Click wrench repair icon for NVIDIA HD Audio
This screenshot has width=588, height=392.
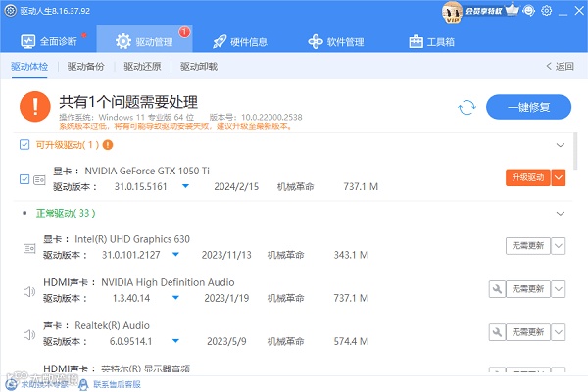point(497,289)
